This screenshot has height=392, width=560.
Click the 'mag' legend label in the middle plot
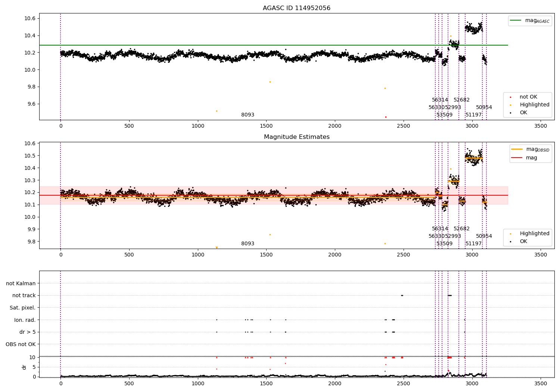pyautogui.click(x=532, y=158)
